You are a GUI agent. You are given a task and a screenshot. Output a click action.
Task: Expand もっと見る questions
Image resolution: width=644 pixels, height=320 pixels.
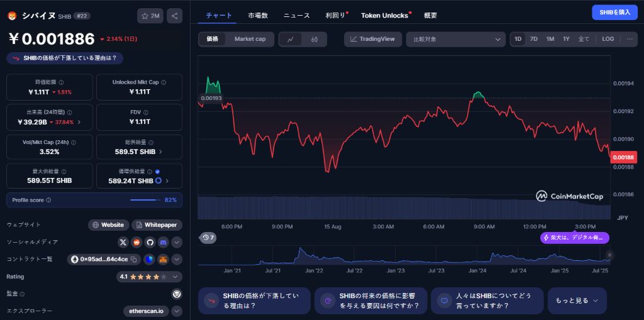(577, 301)
